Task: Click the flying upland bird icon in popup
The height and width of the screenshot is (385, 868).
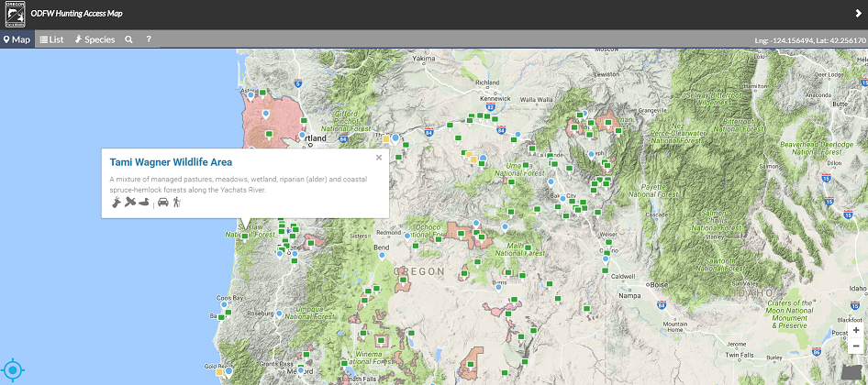Action: click(x=130, y=202)
